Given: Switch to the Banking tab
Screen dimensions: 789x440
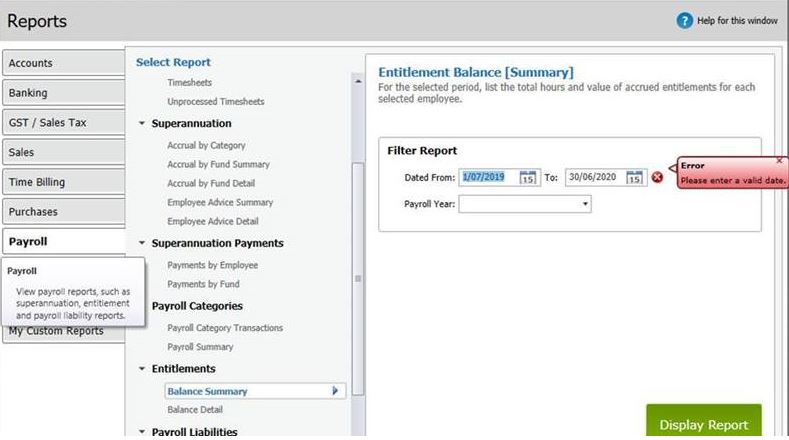Looking at the screenshot, I should (x=62, y=93).
